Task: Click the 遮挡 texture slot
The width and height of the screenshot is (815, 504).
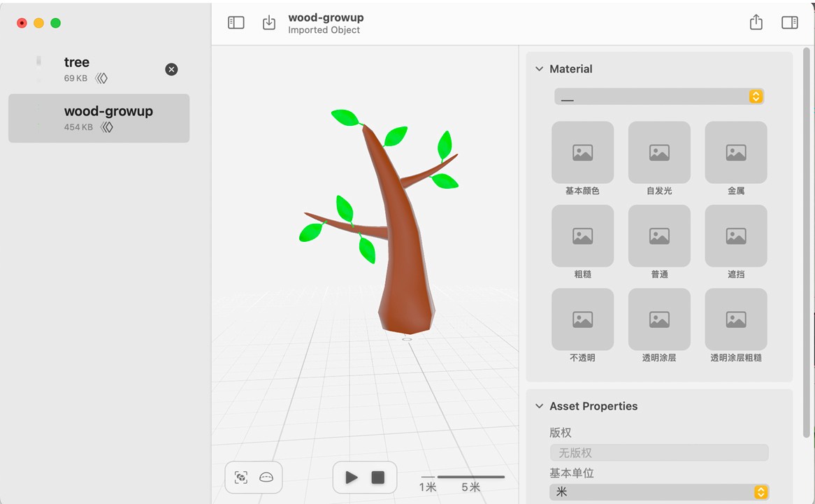Action: coord(736,236)
